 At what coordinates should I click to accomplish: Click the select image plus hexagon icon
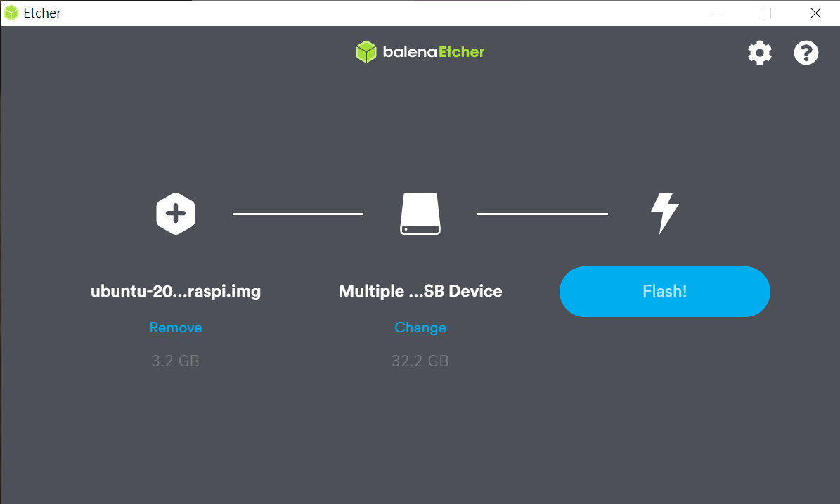176,213
